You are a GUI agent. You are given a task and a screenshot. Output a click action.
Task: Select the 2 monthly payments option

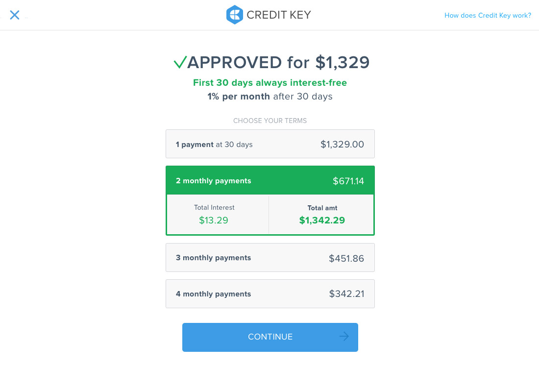tap(270, 180)
